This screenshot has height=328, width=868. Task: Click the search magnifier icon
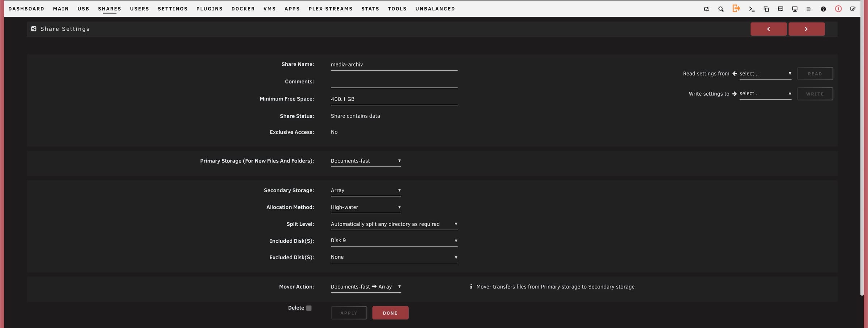click(x=721, y=9)
